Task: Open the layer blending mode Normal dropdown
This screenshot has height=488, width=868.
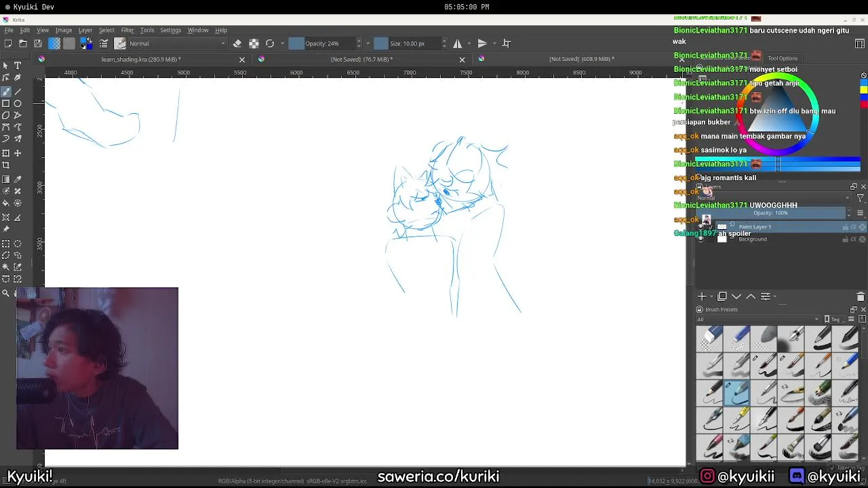Action: [773, 198]
